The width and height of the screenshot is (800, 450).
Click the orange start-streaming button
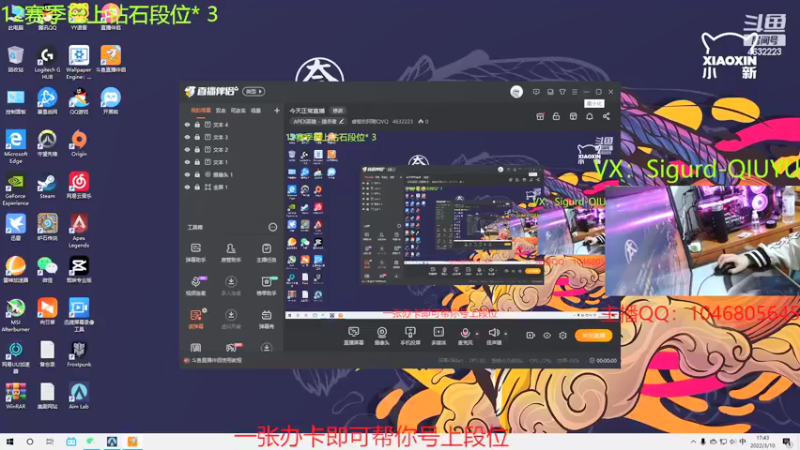click(593, 335)
